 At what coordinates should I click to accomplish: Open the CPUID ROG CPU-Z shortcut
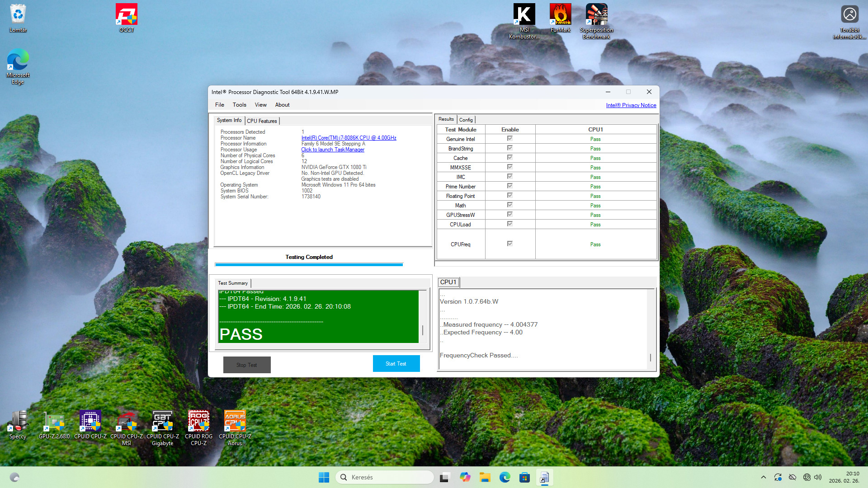pyautogui.click(x=198, y=423)
